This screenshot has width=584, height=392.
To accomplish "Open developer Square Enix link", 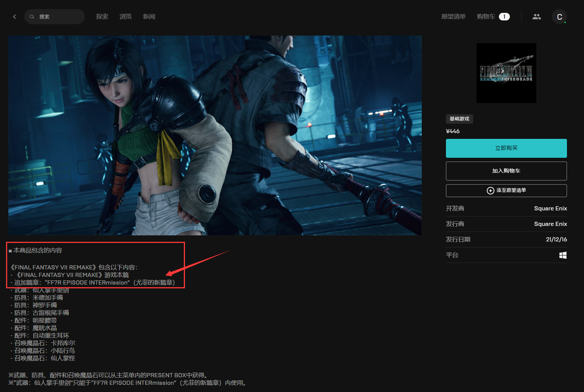I will click(x=550, y=208).
